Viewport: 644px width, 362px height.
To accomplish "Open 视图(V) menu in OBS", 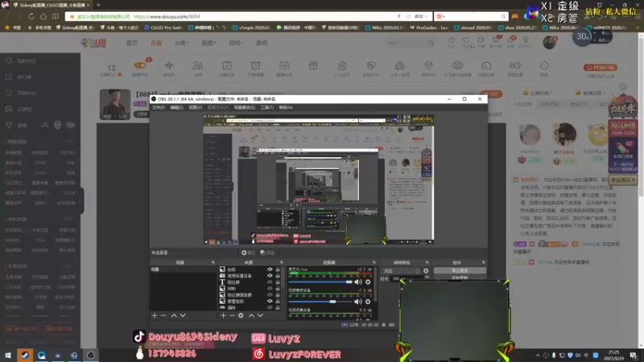I will [x=196, y=108].
